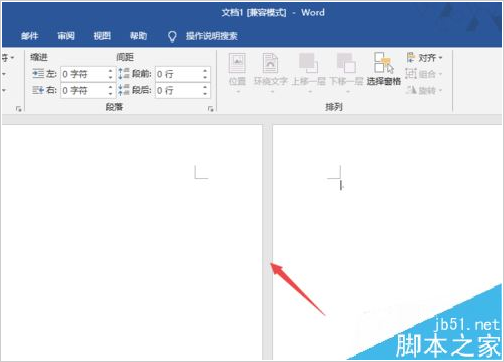Open the 段落 paragraph dialog launcher
Screen dimensions: 504x362
point(210,109)
